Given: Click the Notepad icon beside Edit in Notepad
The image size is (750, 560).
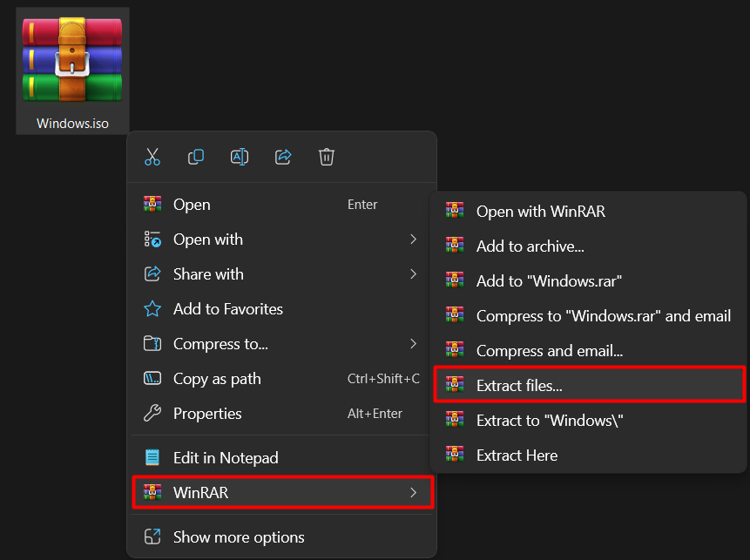Looking at the screenshot, I should (x=152, y=457).
